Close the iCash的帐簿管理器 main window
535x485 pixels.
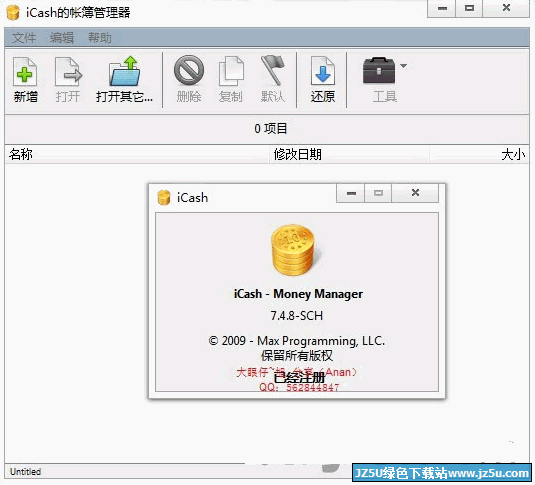click(506, 8)
